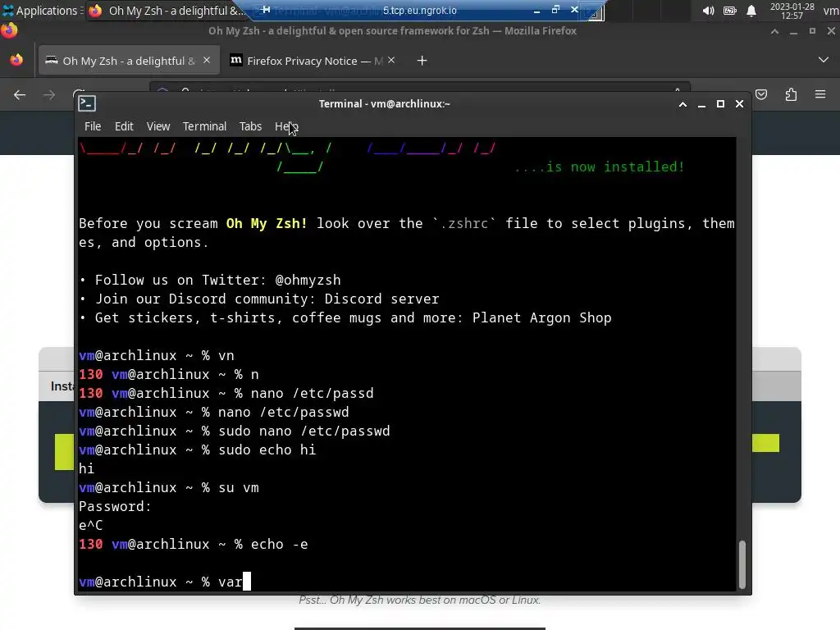This screenshot has height=630, width=840.
Task: Click the 'sudo nano /etc/passwd' command line
Action: coord(235,431)
